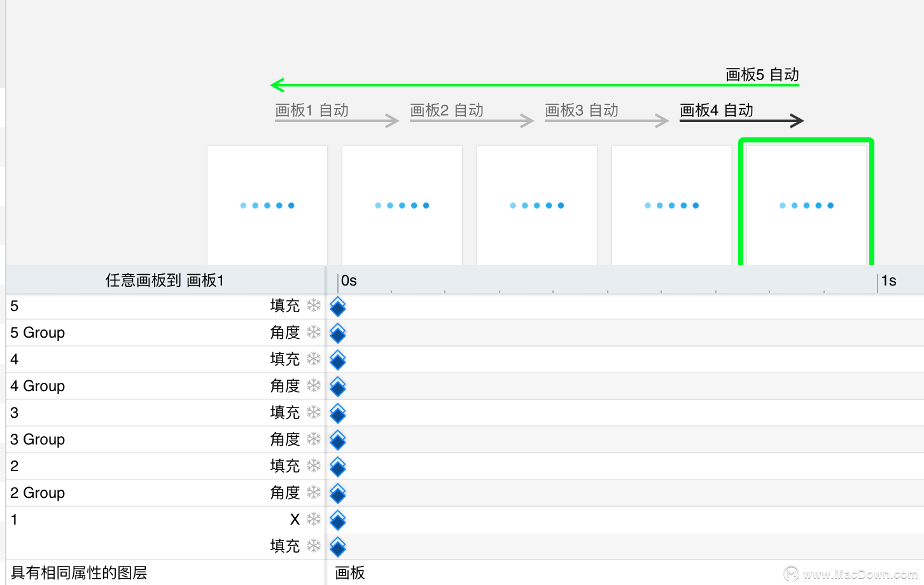Select the green highlighted fifth artboard thumbnail
The width and height of the screenshot is (924, 585).
coord(806,203)
